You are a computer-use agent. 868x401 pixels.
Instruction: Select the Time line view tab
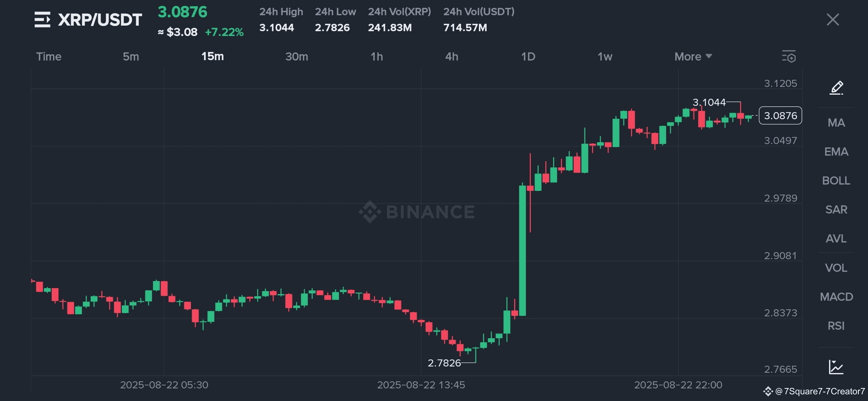[x=49, y=56]
